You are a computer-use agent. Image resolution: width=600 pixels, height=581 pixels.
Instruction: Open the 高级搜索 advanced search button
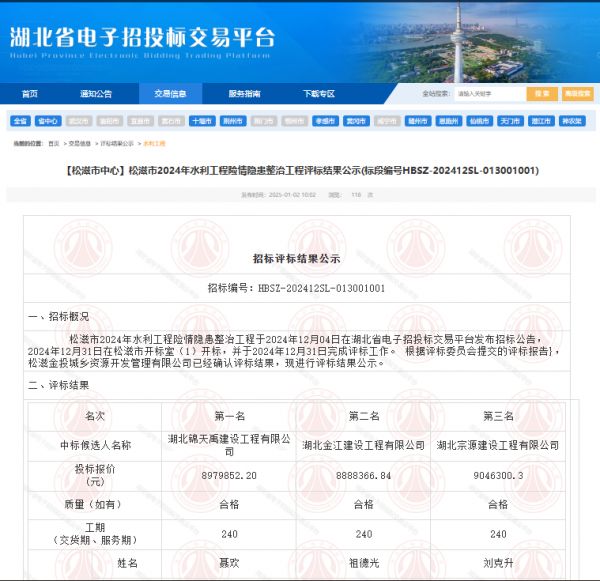point(577,94)
